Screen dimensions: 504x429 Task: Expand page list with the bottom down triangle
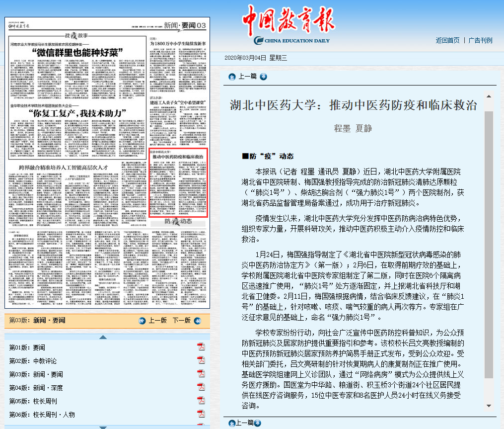point(103,427)
